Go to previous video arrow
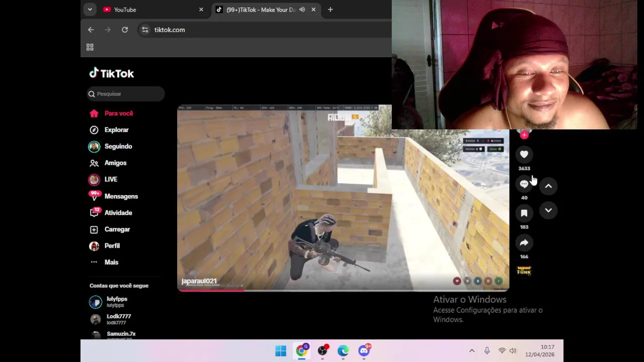The image size is (644, 362). pyautogui.click(x=548, y=186)
